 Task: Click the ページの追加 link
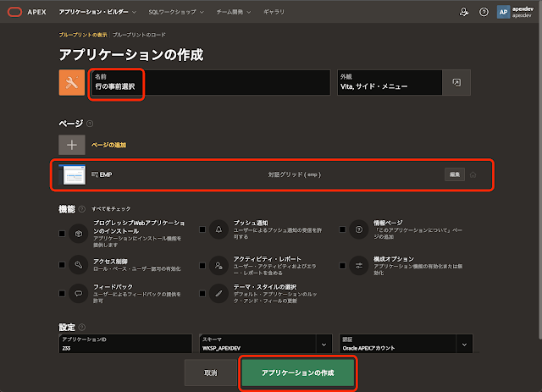point(108,145)
